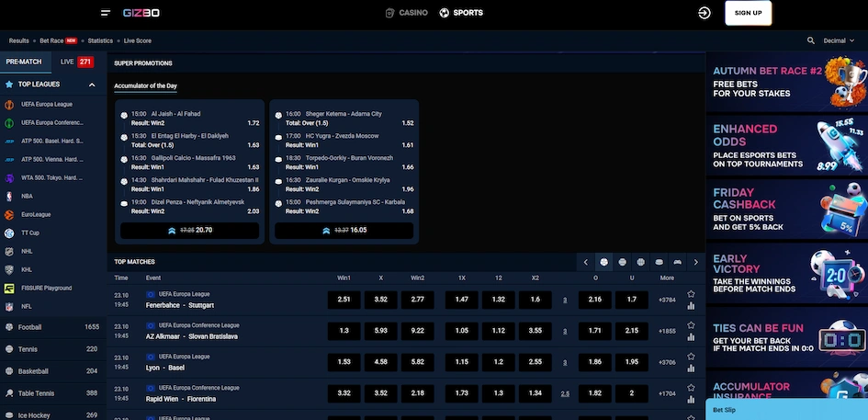Open the Accumulator of the Day tab
Screen dimensions: 868x420
[x=146, y=85]
